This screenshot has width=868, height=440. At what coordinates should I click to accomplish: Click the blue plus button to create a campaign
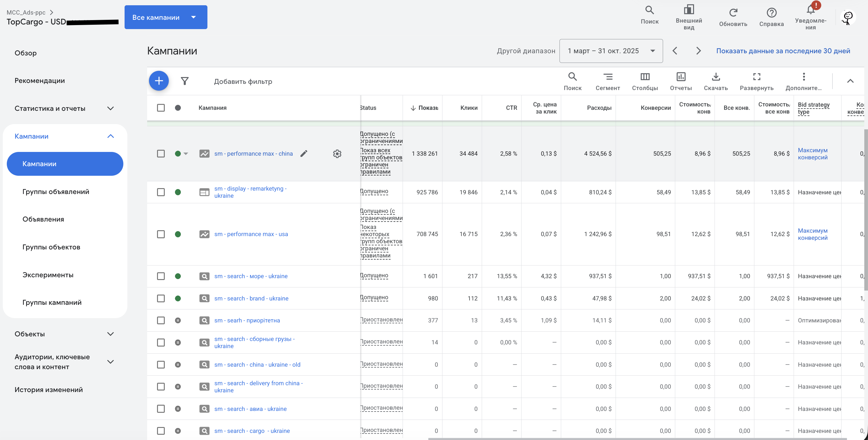(x=159, y=81)
